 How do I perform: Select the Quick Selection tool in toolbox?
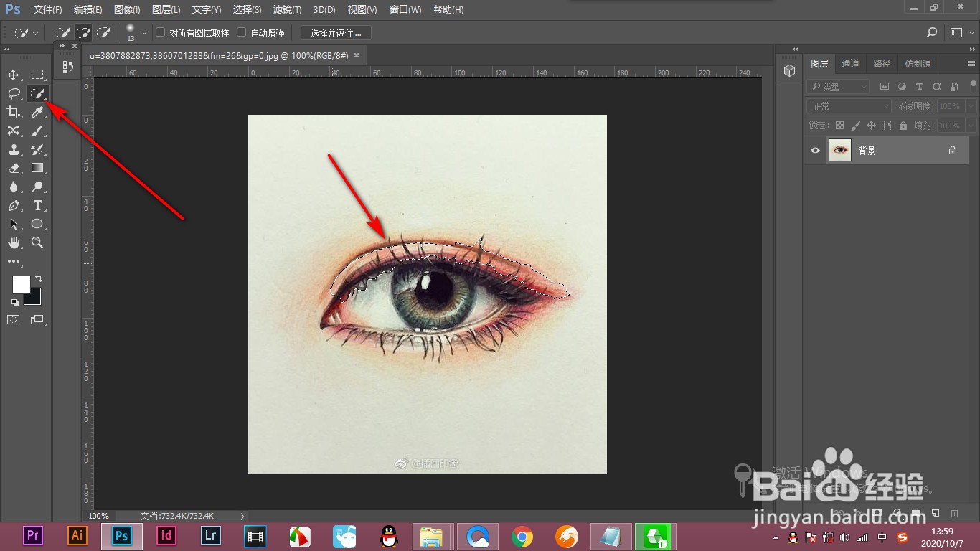[37, 93]
